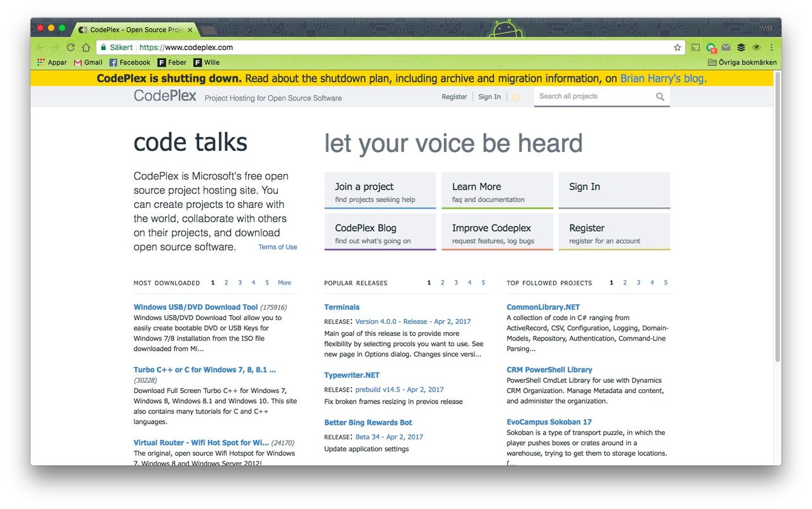Open Windows USB/DVD Download Tool project
This screenshot has height=509, width=812.
tap(195, 307)
